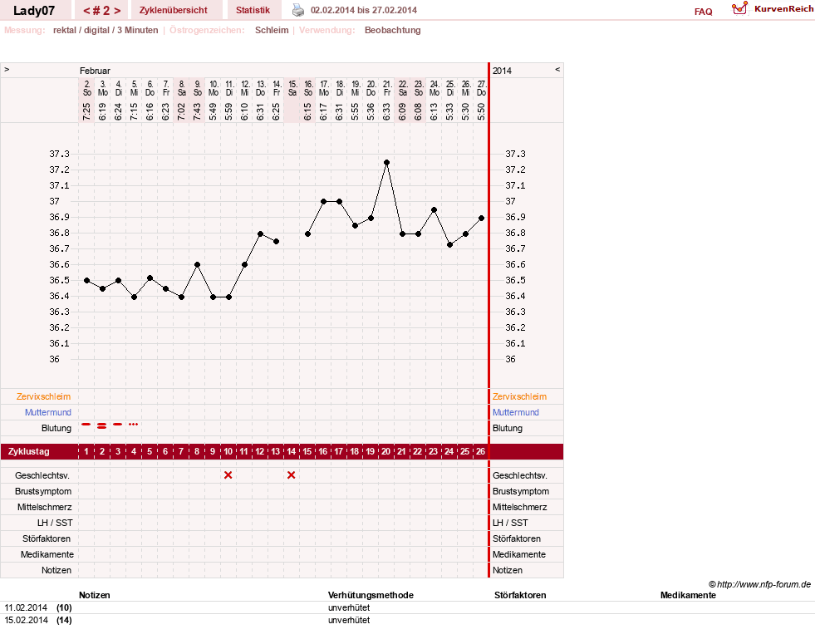The image size is (815, 644).
Task: Click the temperature point on 13 Feb
Action: point(260,234)
